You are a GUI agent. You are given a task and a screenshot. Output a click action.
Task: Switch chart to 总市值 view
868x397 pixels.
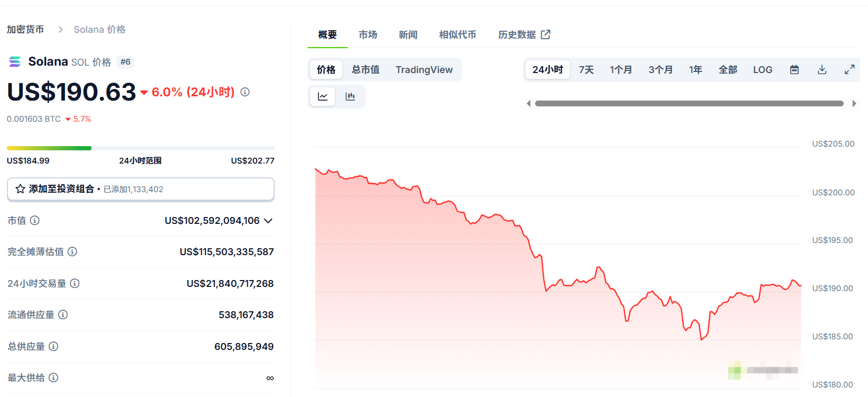366,69
